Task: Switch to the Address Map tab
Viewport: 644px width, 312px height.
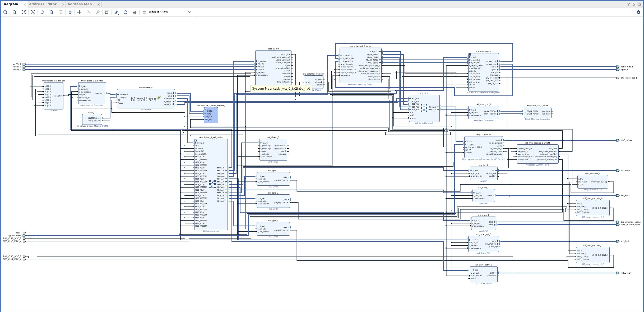Action: point(80,4)
